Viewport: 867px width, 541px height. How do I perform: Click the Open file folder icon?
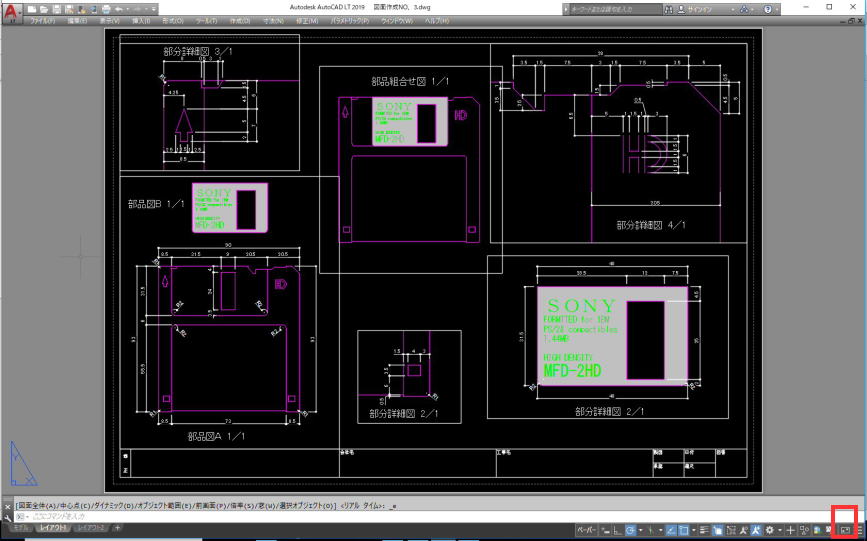coord(44,9)
